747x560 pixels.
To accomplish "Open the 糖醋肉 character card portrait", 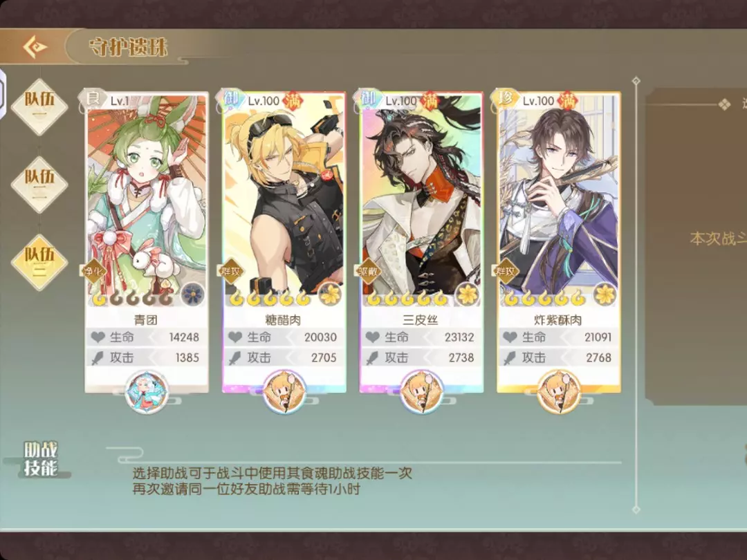I will coord(284,200).
